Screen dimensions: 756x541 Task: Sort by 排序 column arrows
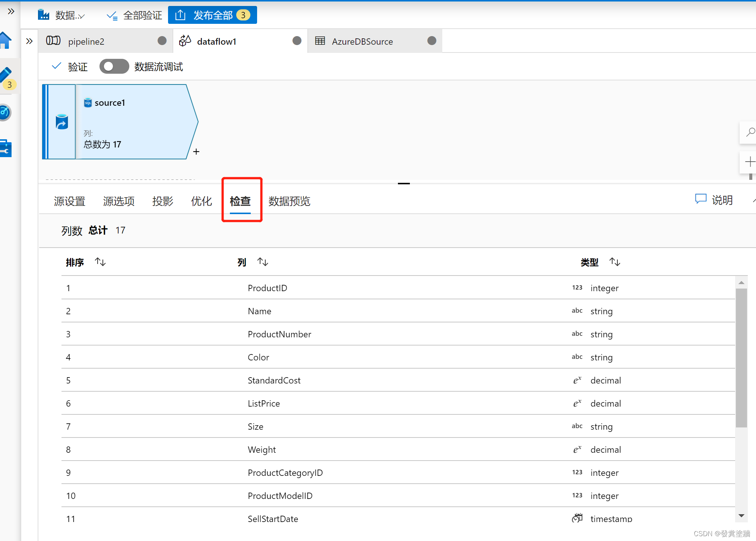pyautogui.click(x=100, y=262)
